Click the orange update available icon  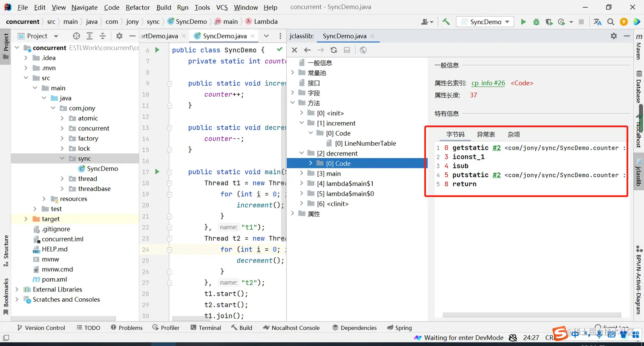coord(624,22)
